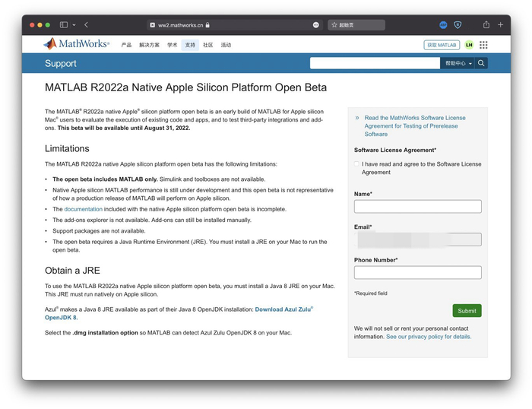Click the ww2.mathworks.cn address bar
This screenshot has height=409, width=532.
pyautogui.click(x=235, y=25)
